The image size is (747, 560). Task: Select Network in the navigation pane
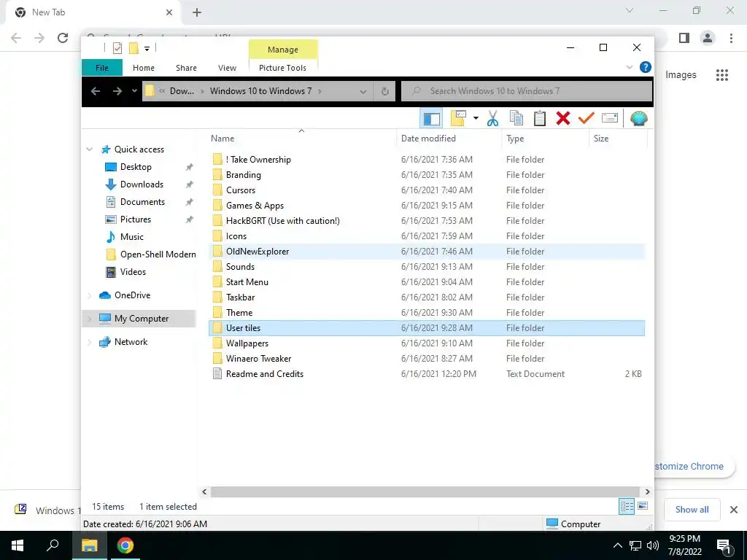[131, 342]
